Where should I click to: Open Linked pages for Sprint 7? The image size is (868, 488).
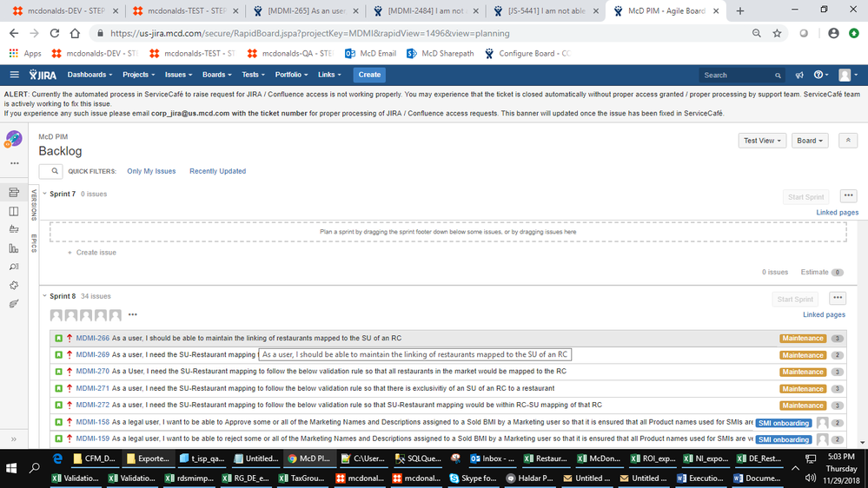click(x=837, y=213)
